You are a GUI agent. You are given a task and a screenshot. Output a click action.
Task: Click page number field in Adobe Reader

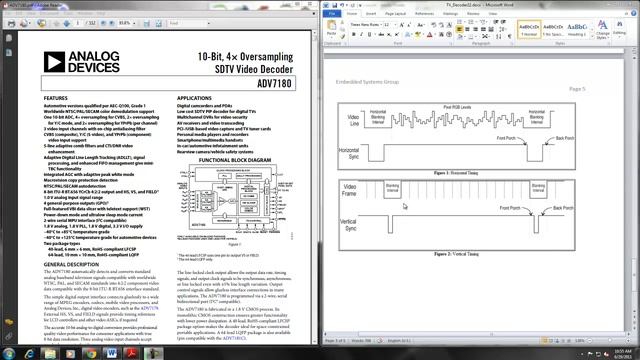78,23
